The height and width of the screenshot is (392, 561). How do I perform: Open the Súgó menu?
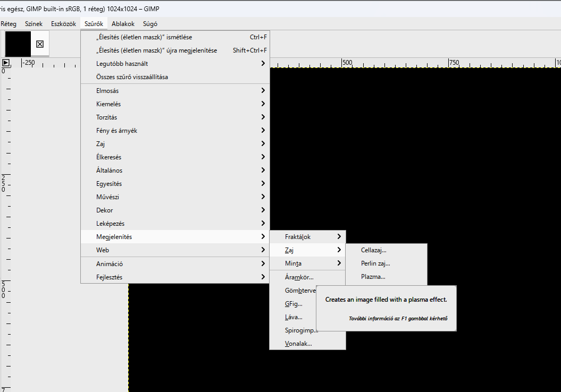tap(150, 24)
